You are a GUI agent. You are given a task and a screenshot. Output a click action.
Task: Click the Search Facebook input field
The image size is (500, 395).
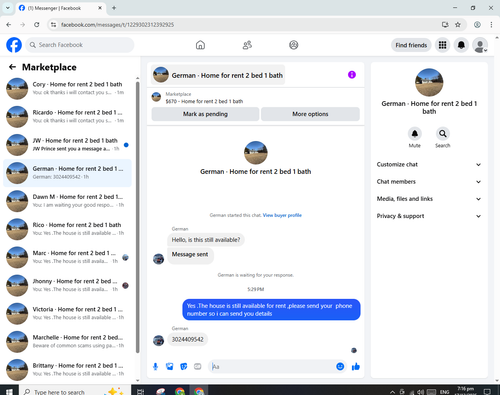coord(80,45)
